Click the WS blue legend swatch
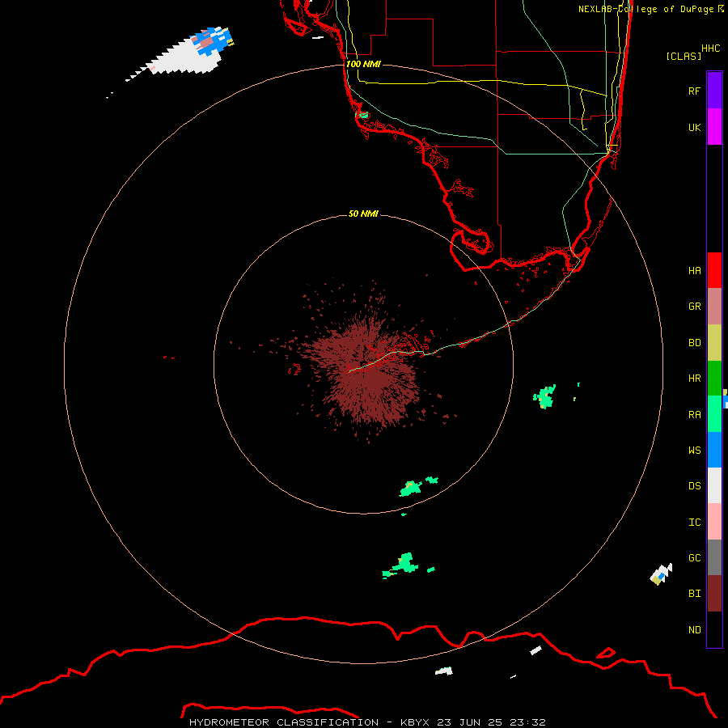 (714, 450)
